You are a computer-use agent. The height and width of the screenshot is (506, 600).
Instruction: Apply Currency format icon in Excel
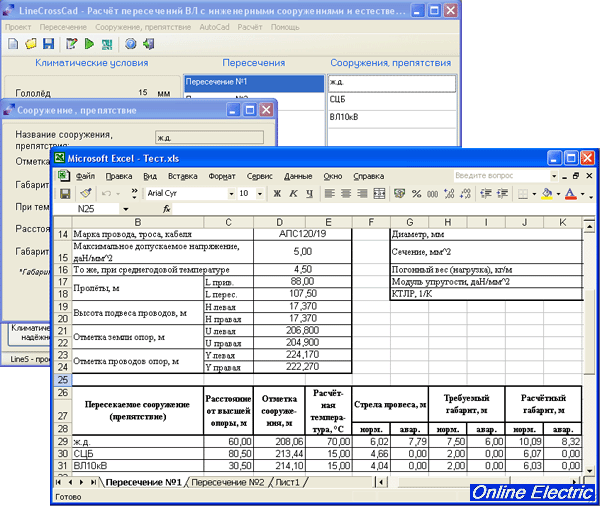point(399,194)
